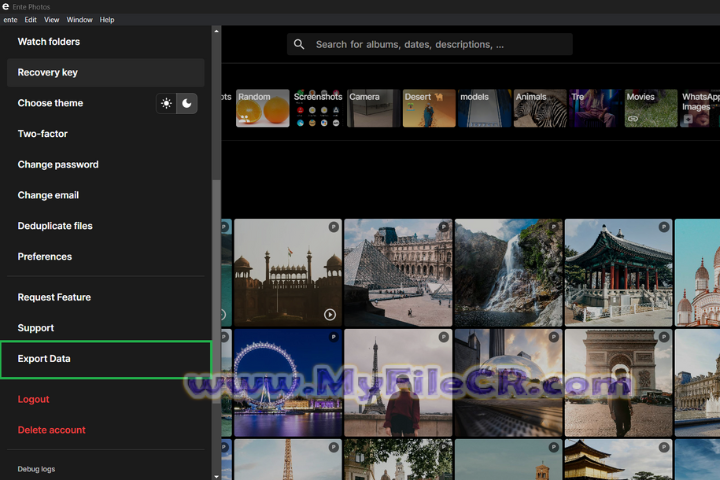The width and height of the screenshot is (720, 480).
Task: Open the Screenshots album
Action: 318,108
